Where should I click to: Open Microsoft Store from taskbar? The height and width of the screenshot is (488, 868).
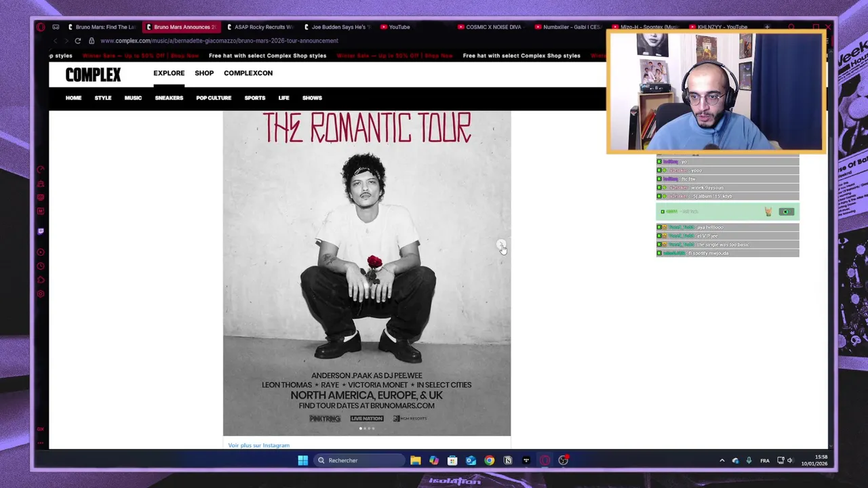pyautogui.click(x=452, y=460)
